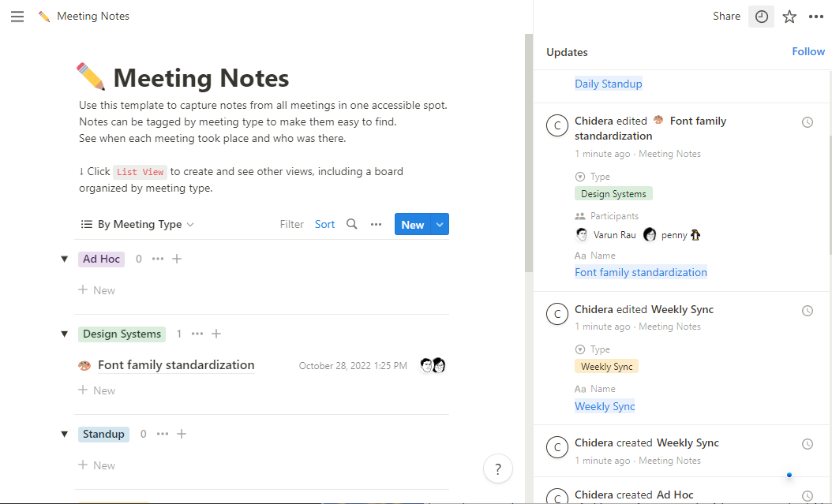The width and height of the screenshot is (832, 504).
Task: Click Chidera avatar on Font family update
Action: pyautogui.click(x=557, y=125)
